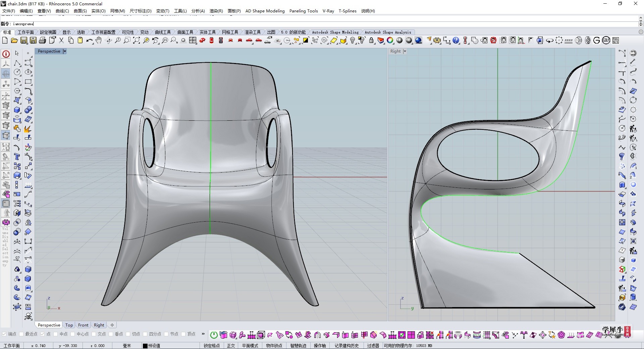Screen dimensions: 644x349
Task: Click the black layer color swatch
Action: 145,346
